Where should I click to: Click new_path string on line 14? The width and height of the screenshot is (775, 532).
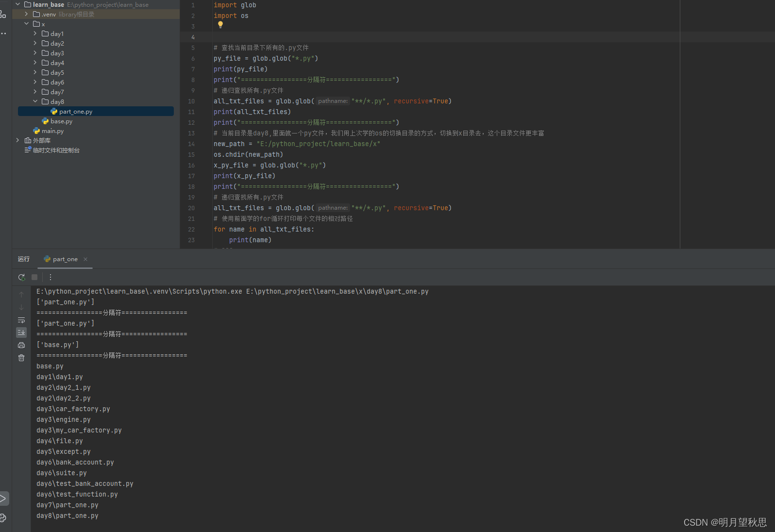point(318,144)
